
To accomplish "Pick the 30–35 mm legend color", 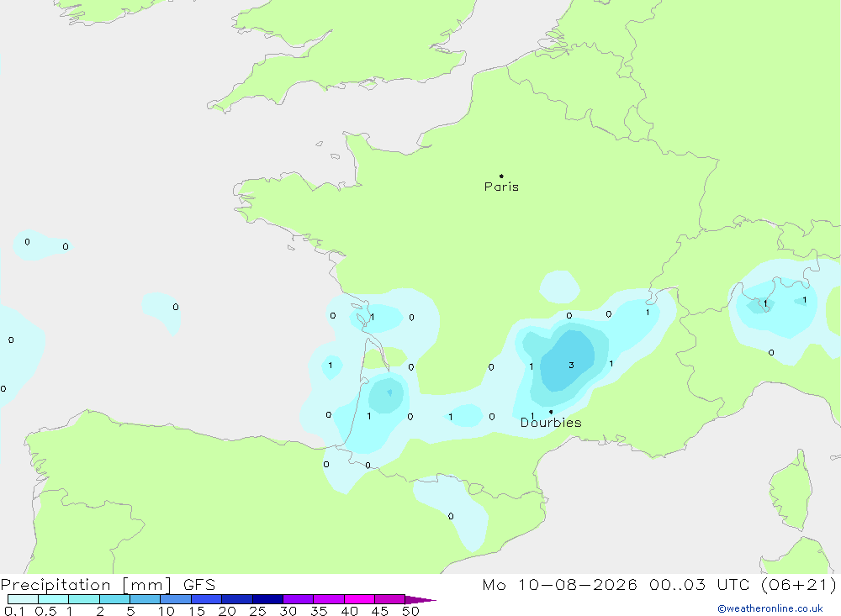I will pyautogui.click(x=299, y=599).
